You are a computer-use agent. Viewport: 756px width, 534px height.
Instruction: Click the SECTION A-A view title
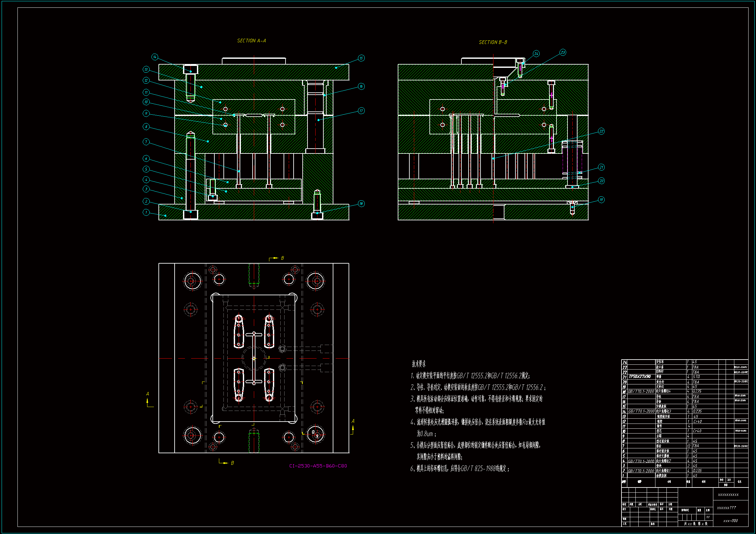point(251,41)
